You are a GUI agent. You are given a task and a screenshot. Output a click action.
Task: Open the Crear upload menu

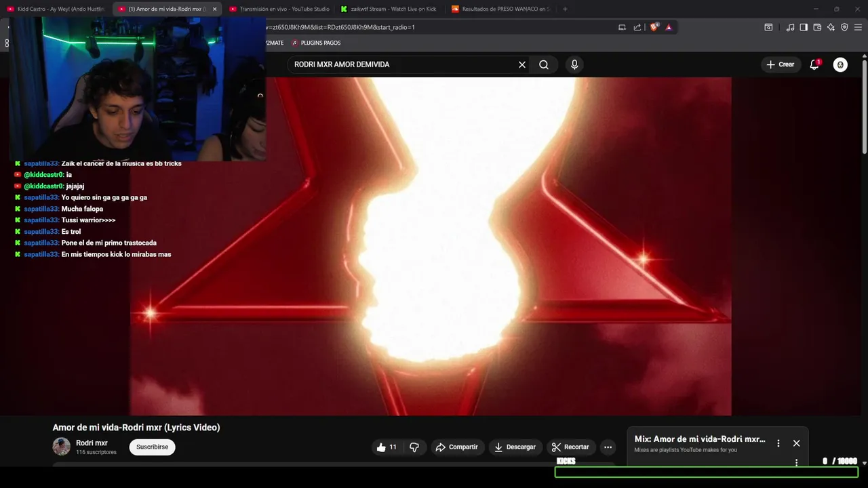coord(780,64)
